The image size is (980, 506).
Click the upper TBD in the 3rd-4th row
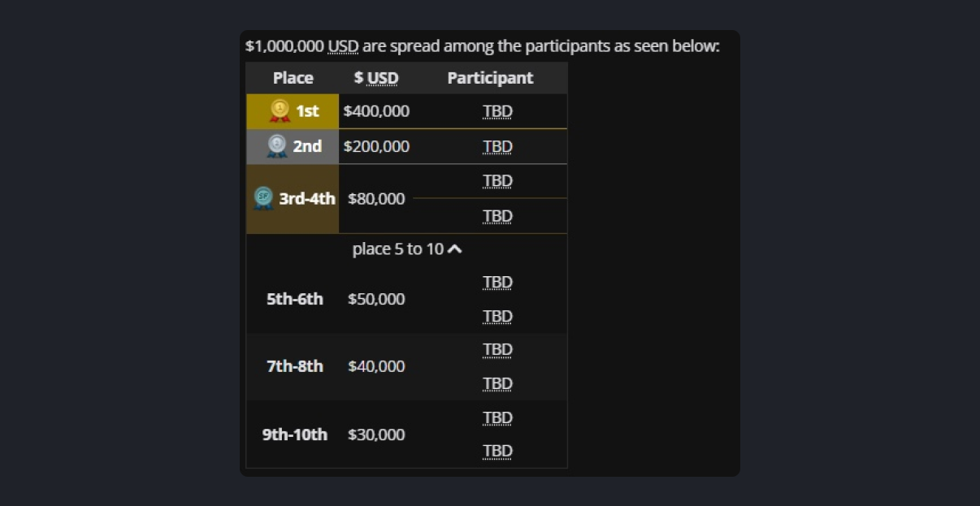point(497,181)
